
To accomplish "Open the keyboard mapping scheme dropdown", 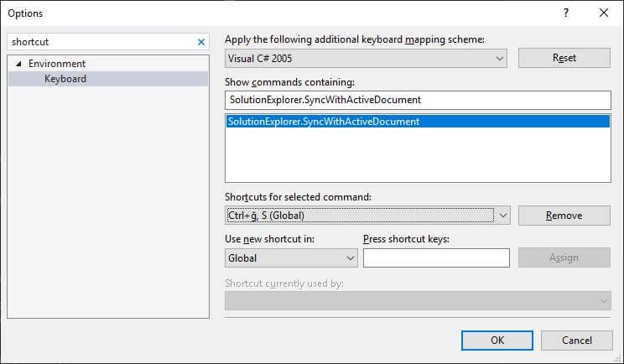I will 500,59.
